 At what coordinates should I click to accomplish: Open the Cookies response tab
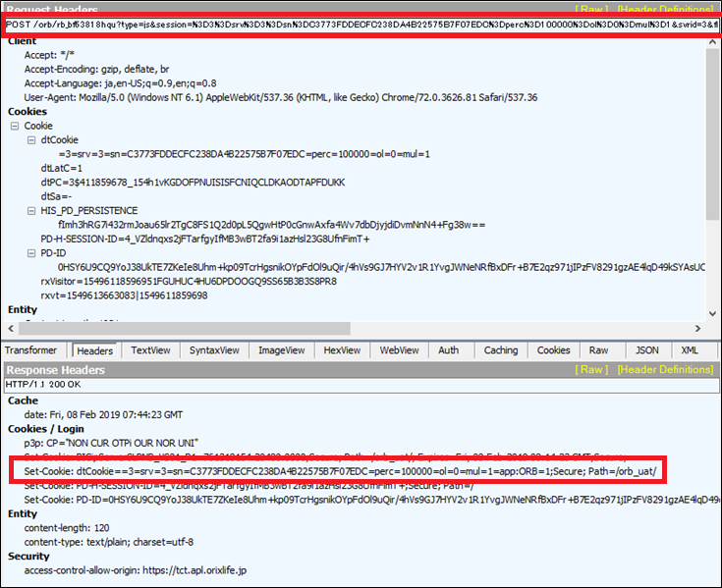[553, 350]
